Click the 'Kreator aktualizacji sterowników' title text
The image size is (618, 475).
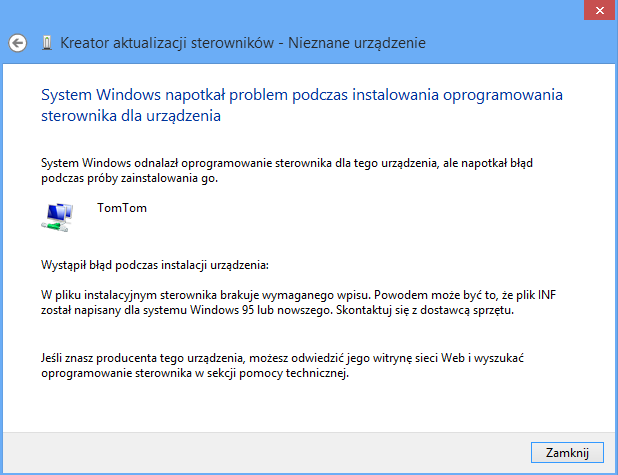coord(167,43)
